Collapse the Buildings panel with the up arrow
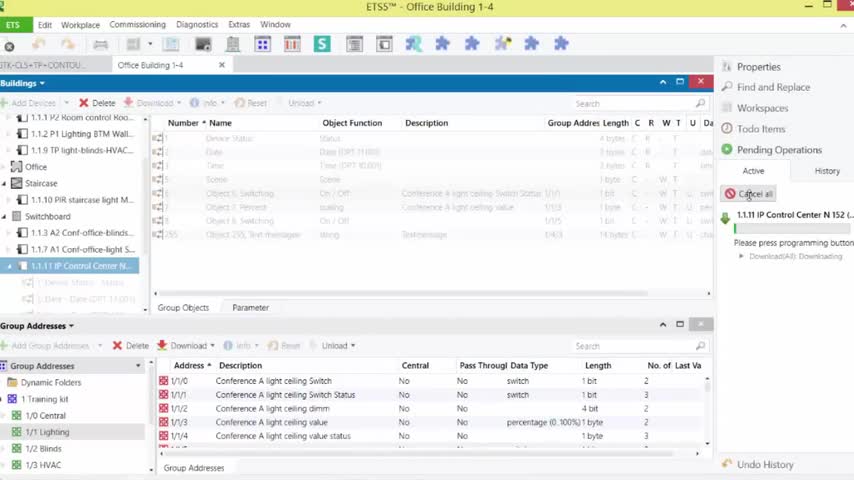Image resolution: width=854 pixels, height=480 pixels. tap(663, 82)
